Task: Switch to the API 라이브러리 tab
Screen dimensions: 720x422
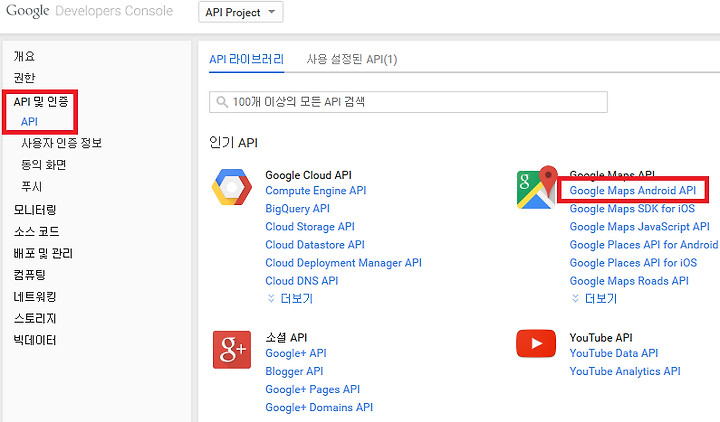Action: [247, 59]
